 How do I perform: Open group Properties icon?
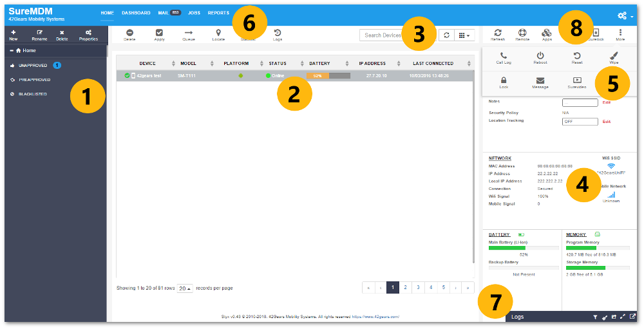[88, 32]
